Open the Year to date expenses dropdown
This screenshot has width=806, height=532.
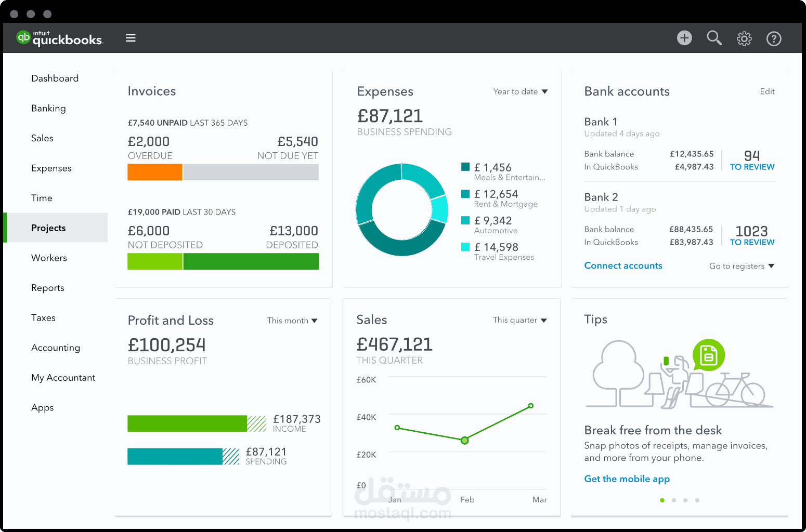click(x=521, y=91)
